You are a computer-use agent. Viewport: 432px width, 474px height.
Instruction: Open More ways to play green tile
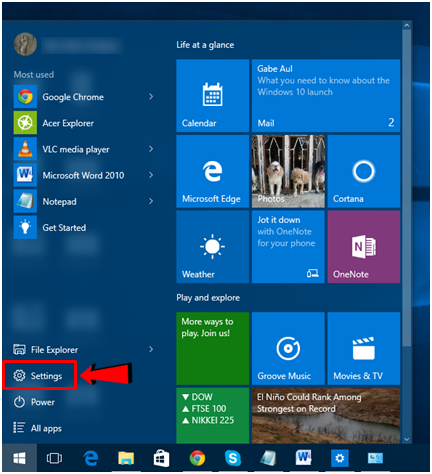(x=213, y=348)
